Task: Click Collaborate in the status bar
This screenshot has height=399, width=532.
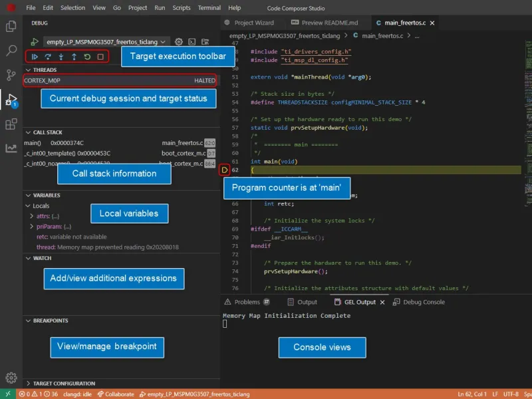Action: click(116, 394)
